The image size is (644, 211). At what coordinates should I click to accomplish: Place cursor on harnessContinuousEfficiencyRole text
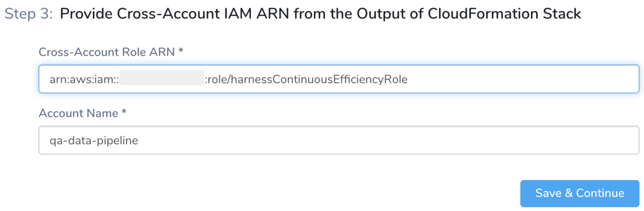point(319,79)
